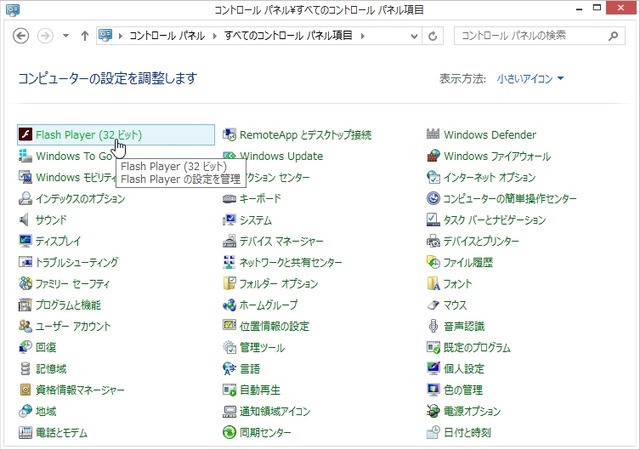Click the Windows To Go icon

pyautogui.click(x=25, y=156)
